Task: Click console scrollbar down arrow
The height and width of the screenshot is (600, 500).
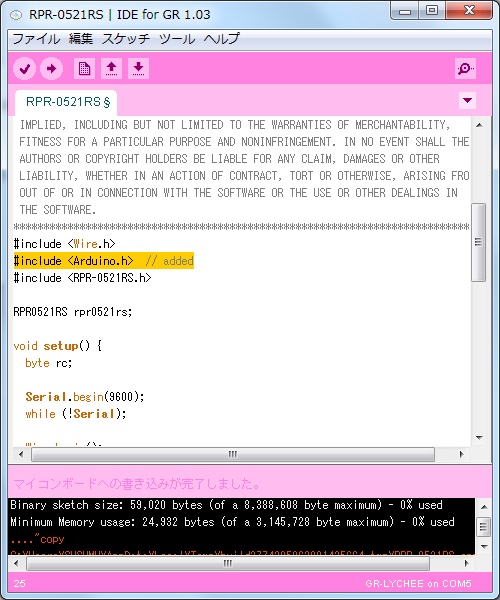Action: click(484, 547)
